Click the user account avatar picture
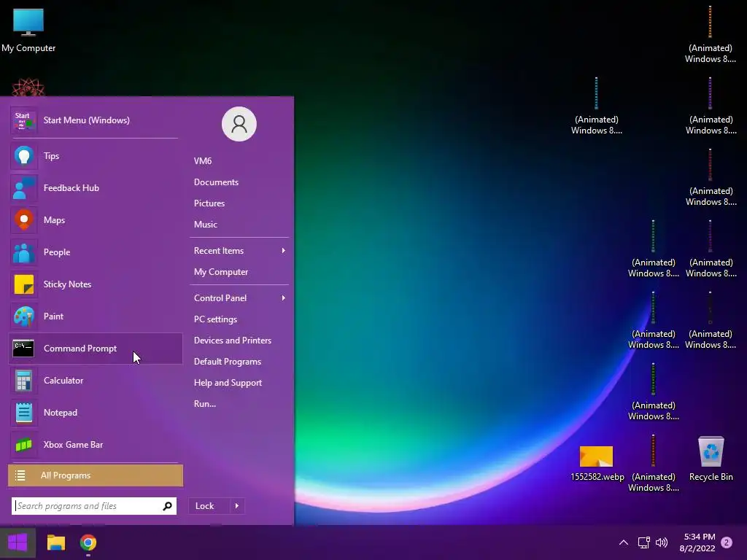This screenshot has height=560, width=747. 239,124
